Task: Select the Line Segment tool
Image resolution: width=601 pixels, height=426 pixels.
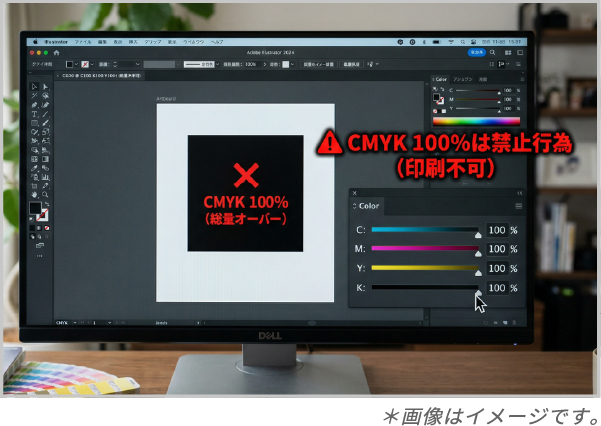Action: (x=46, y=114)
